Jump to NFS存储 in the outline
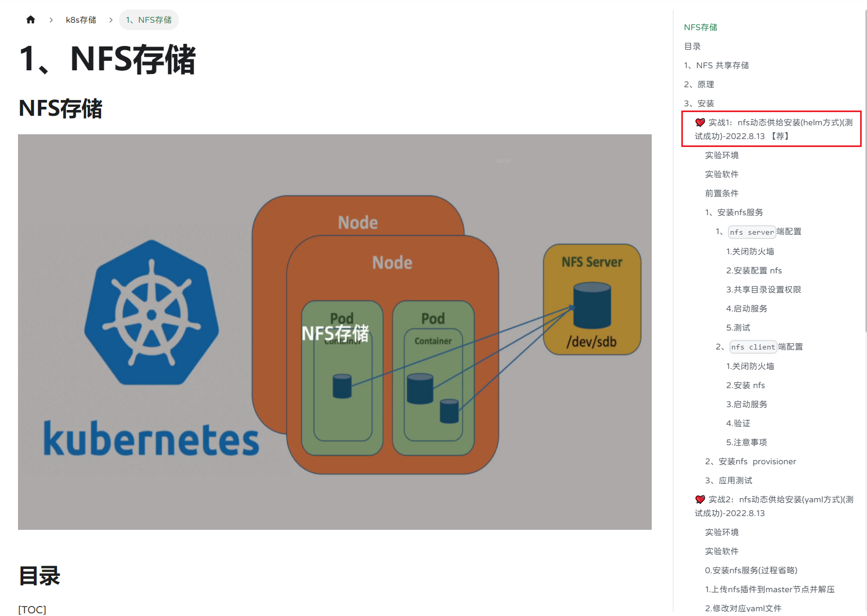 tap(700, 27)
